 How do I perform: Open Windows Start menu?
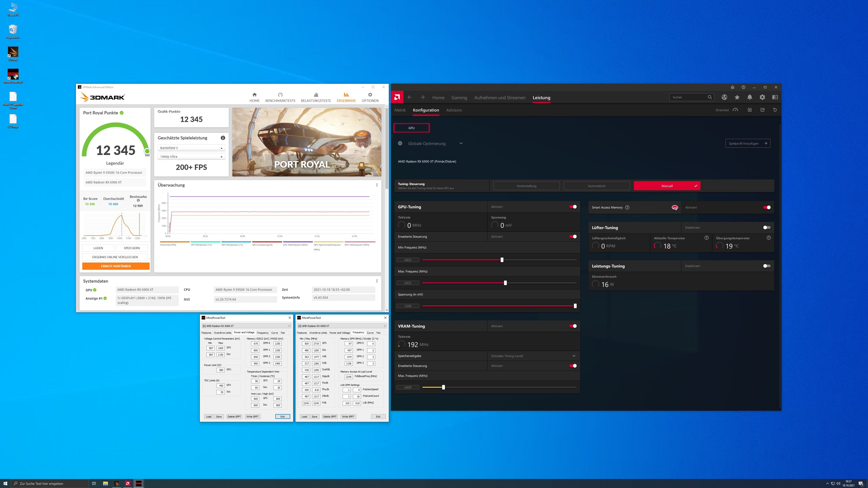tap(5, 483)
